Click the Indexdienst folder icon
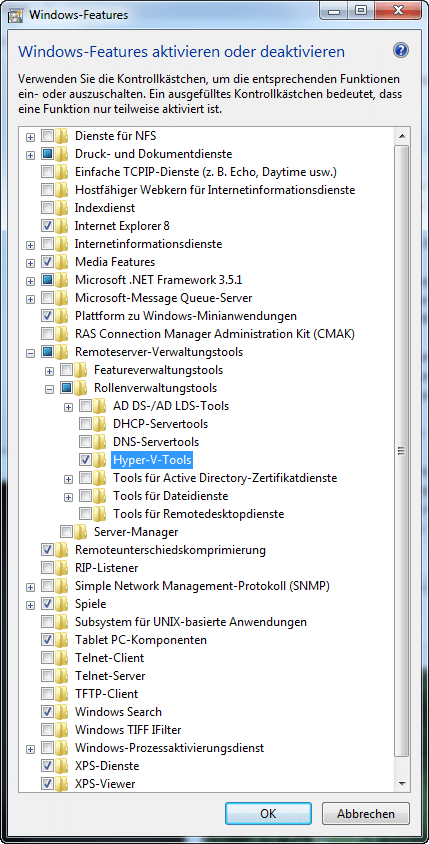This screenshot has width=429, height=844. coord(62,208)
